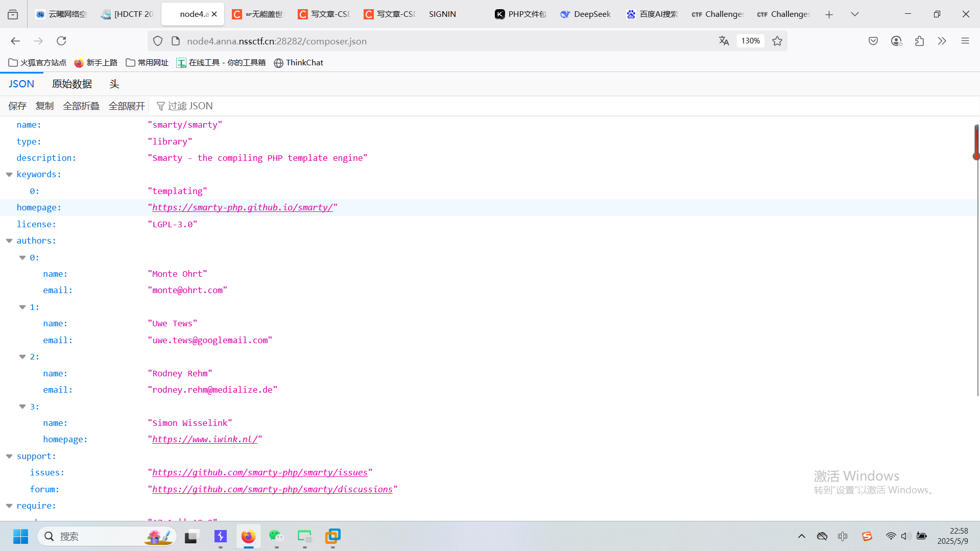Switch to the JSON viewer tab
This screenshot has height=551, width=980.
[x=21, y=84]
